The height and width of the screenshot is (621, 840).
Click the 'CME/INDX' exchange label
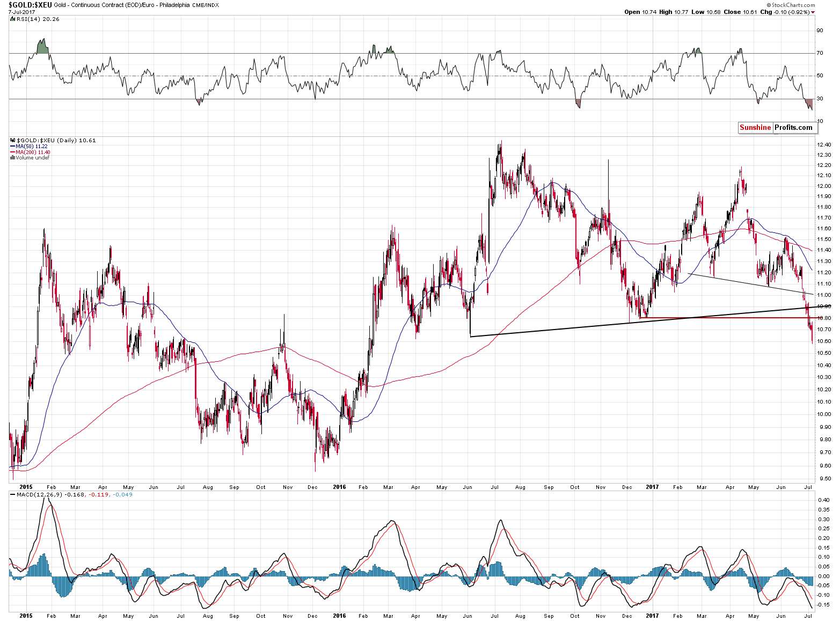(204, 5)
